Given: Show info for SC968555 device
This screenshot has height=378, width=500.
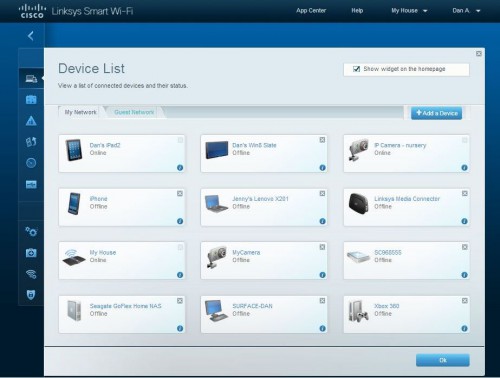Looking at the screenshot, I should tap(464, 275).
